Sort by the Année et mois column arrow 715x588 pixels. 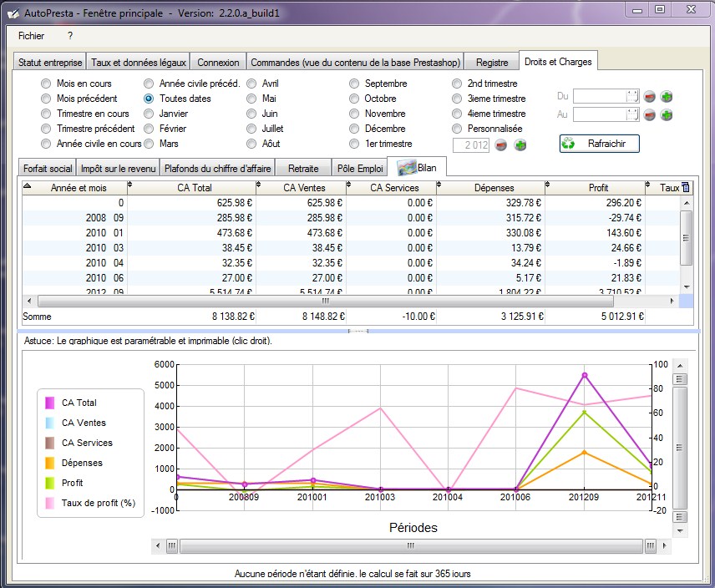[x=27, y=187]
